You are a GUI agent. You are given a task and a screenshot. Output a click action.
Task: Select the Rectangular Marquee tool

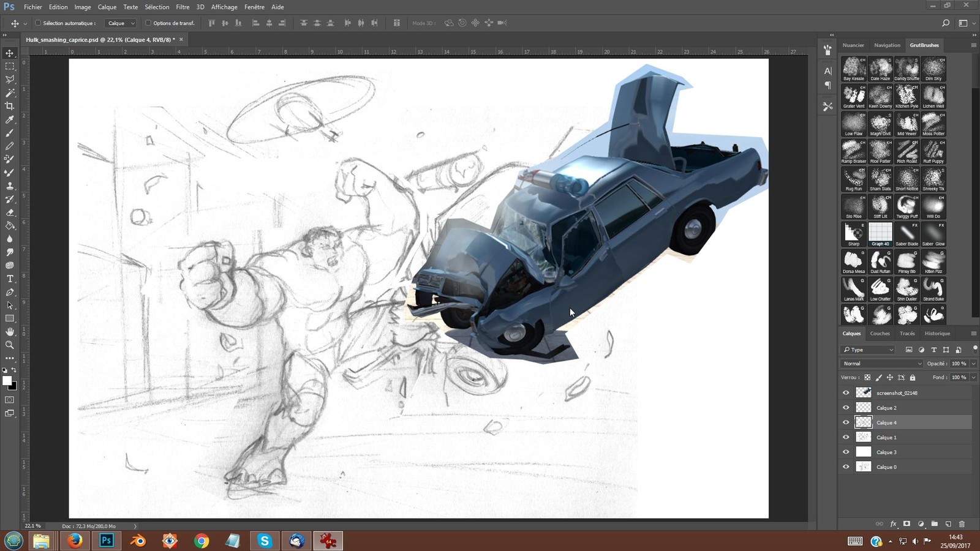[10, 66]
